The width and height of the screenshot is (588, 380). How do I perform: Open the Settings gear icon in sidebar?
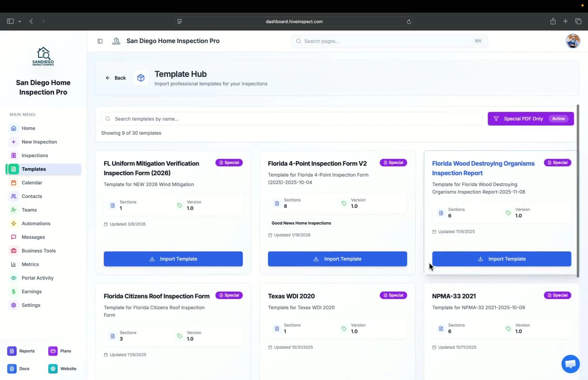coord(13,305)
